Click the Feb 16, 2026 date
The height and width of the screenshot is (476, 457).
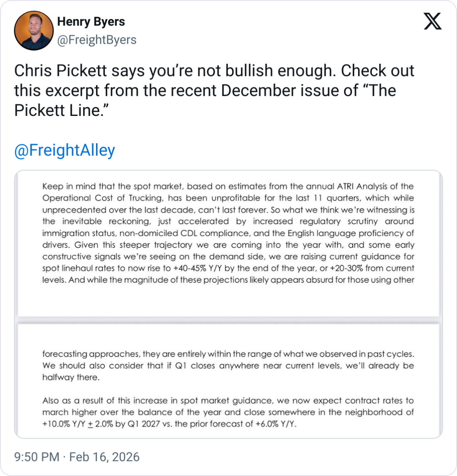pos(104,457)
